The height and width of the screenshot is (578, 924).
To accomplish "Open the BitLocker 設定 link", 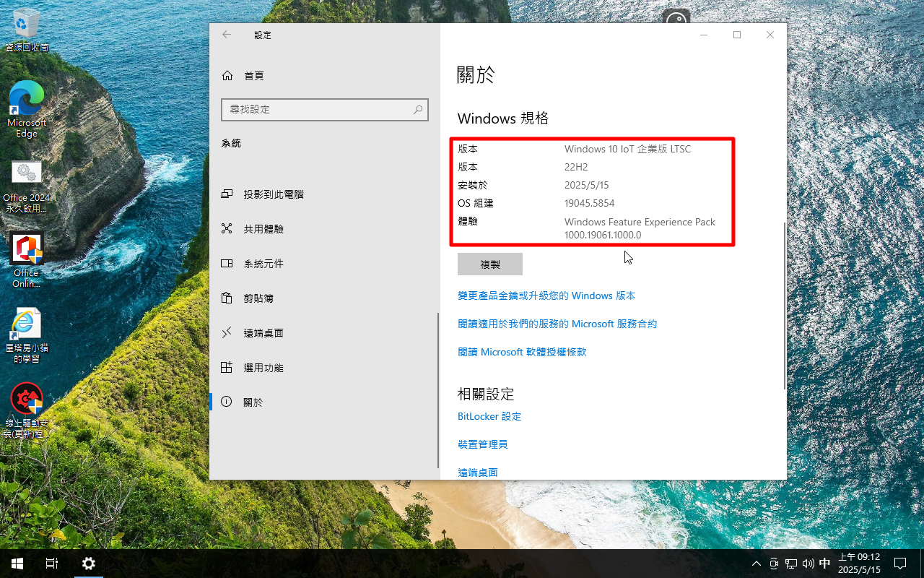I will 489,417.
